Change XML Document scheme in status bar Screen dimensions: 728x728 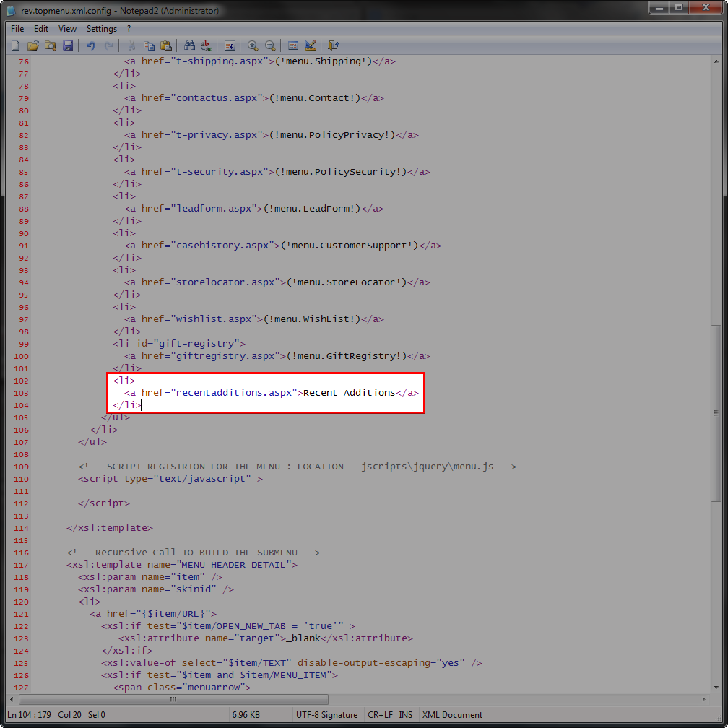452,714
